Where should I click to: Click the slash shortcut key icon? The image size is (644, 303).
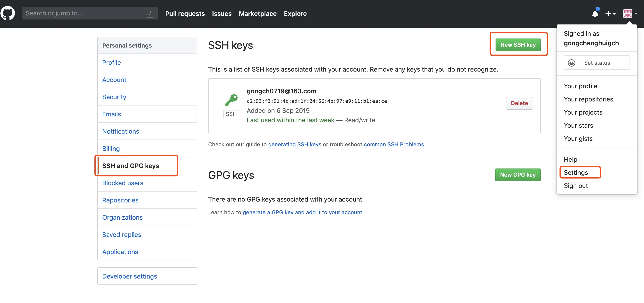150,13
